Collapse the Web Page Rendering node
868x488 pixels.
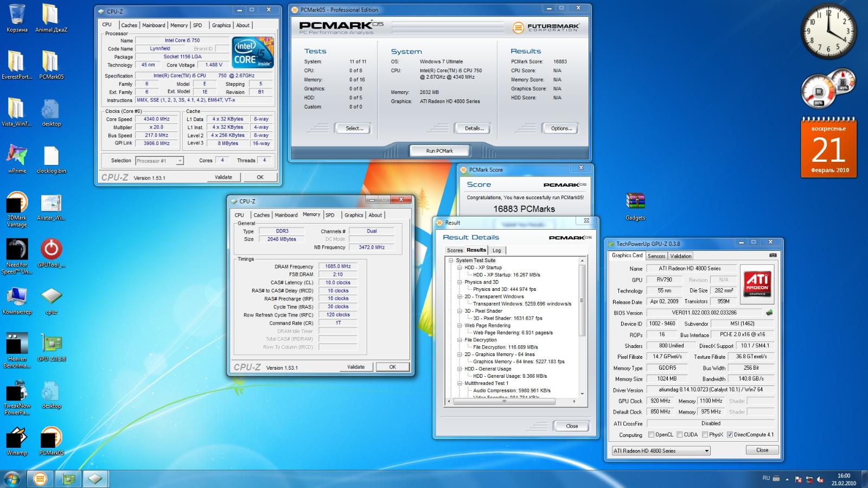[459, 326]
